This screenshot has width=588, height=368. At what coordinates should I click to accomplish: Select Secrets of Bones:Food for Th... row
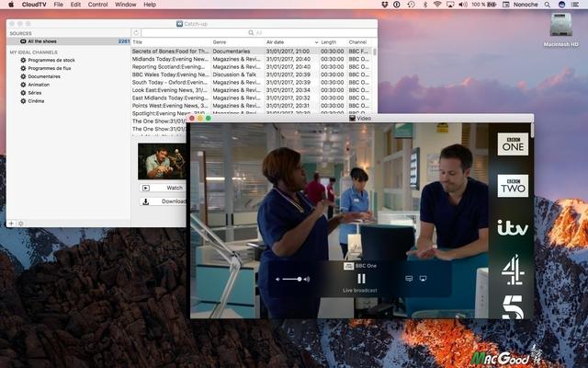coord(251,52)
